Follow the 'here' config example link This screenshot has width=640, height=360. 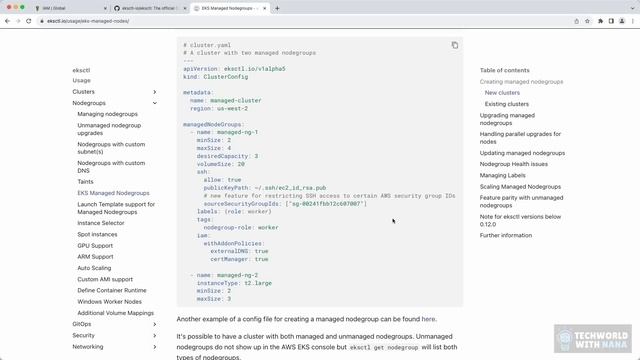click(x=428, y=319)
